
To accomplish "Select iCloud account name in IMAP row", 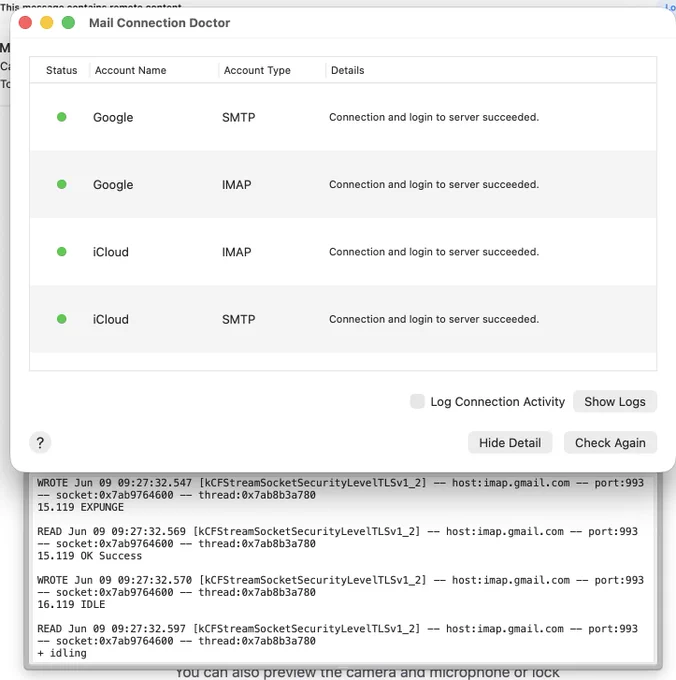I will (x=111, y=252).
